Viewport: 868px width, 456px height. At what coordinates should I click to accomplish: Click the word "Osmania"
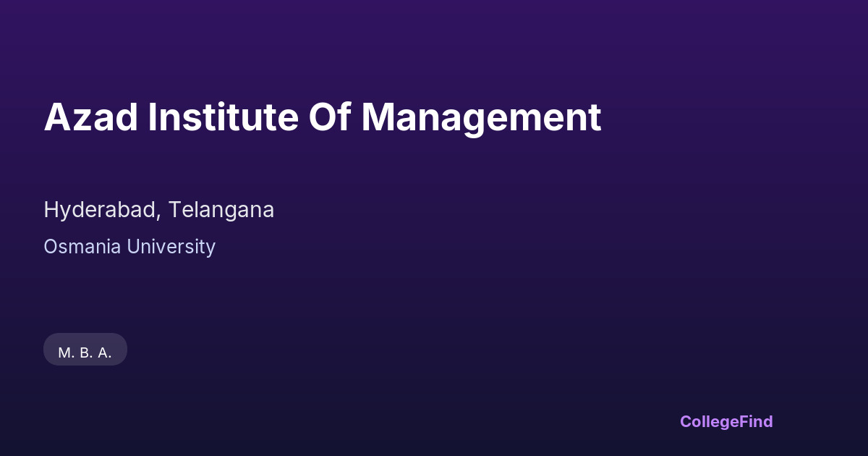pyautogui.click(x=82, y=247)
